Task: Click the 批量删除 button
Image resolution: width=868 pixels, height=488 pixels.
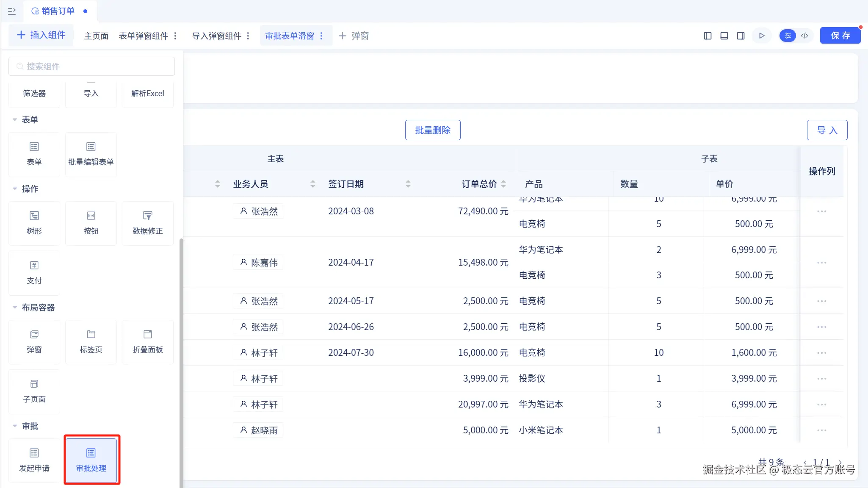Action: [x=432, y=130]
